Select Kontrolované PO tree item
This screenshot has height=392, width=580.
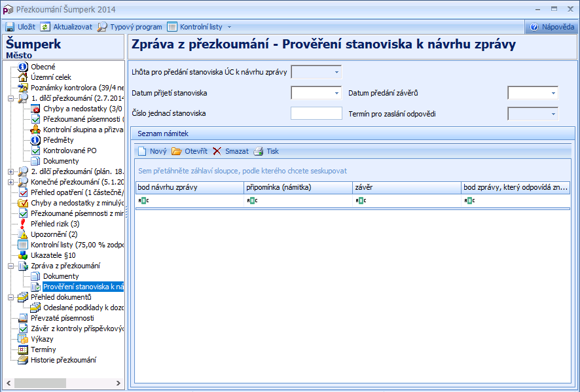coord(69,151)
